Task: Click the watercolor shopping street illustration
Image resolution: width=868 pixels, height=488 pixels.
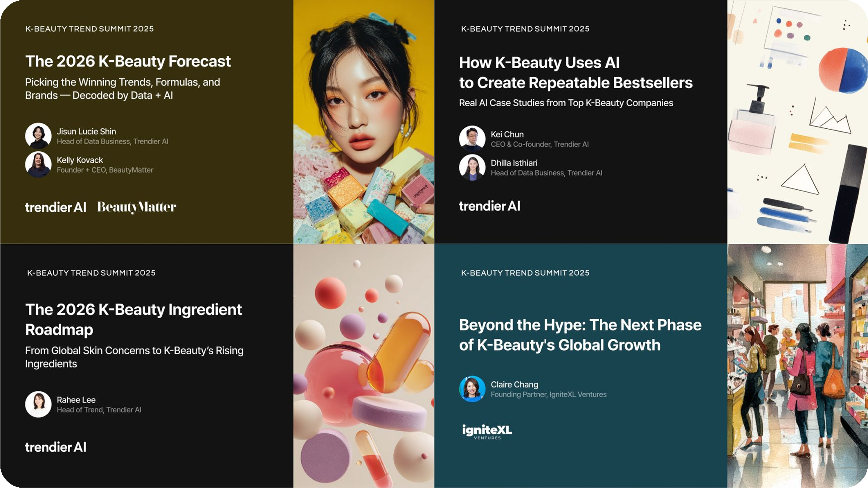Action: click(x=797, y=366)
